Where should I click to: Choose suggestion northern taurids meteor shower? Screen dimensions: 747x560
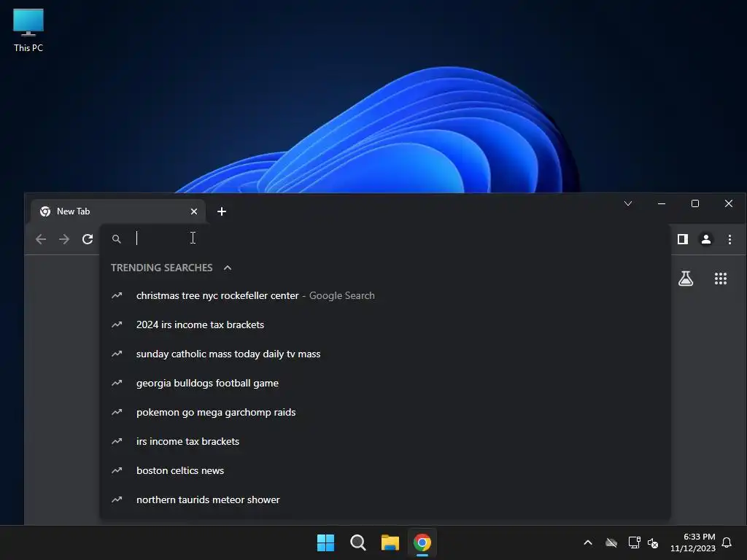pos(385,499)
